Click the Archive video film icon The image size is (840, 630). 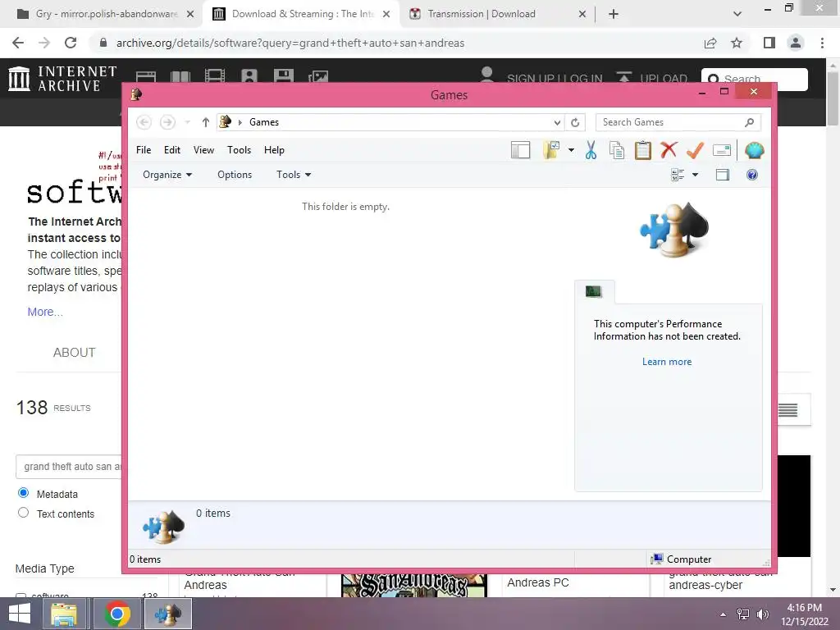215,76
